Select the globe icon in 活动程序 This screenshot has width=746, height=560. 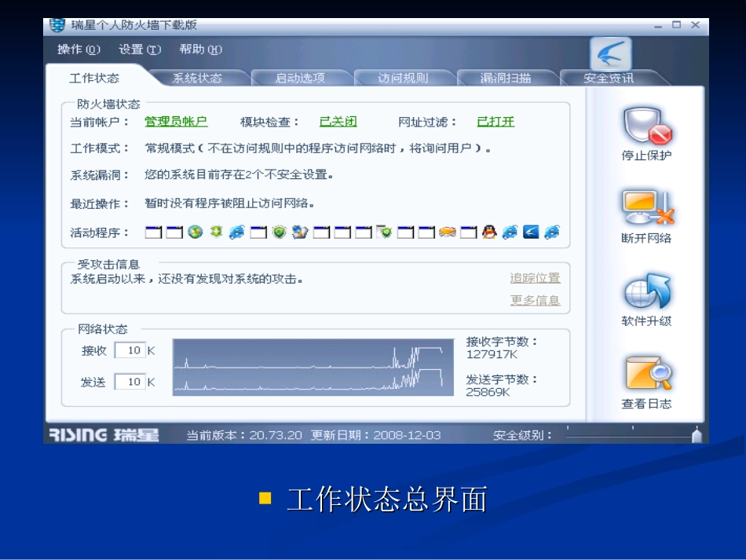tap(195, 232)
